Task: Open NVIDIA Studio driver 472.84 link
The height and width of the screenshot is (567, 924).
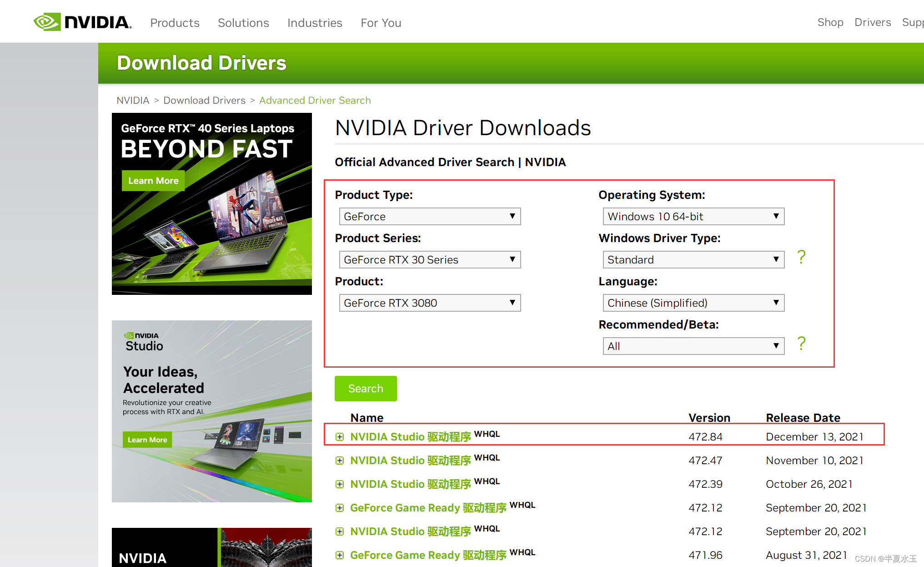Action: point(410,437)
